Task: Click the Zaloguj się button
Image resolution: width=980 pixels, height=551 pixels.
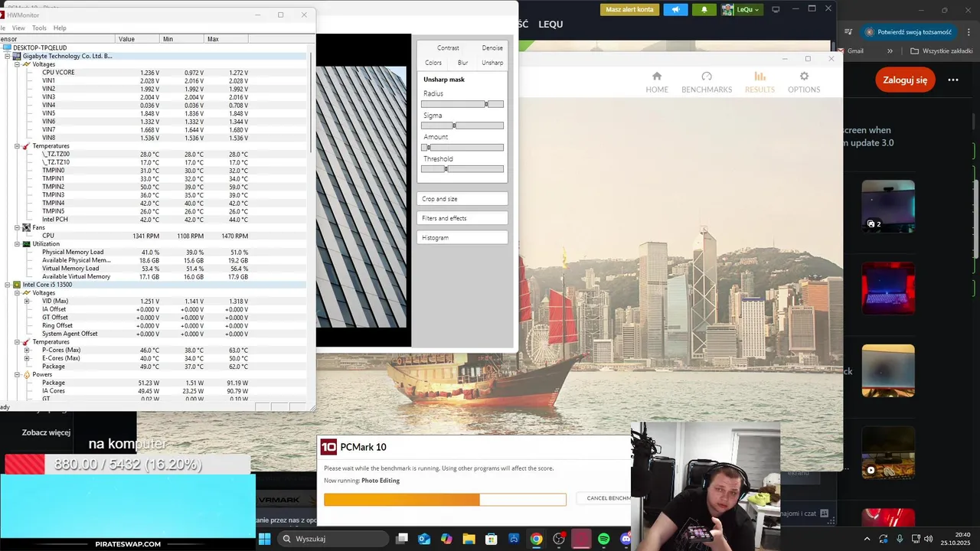Action: point(905,80)
